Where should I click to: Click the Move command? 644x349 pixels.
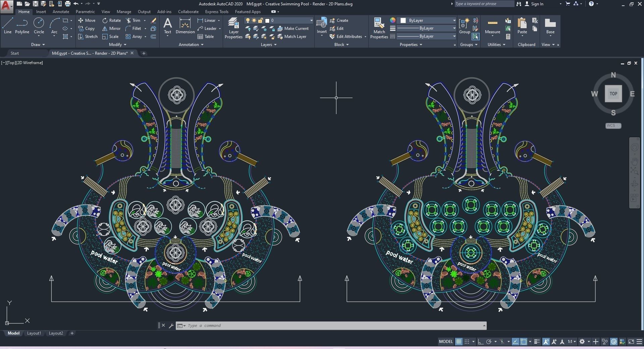(87, 20)
